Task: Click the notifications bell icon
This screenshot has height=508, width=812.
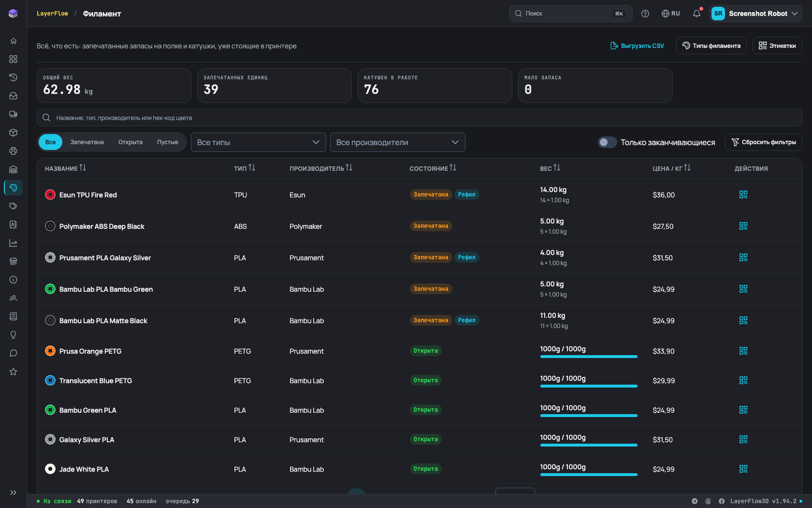Action: [x=696, y=14]
